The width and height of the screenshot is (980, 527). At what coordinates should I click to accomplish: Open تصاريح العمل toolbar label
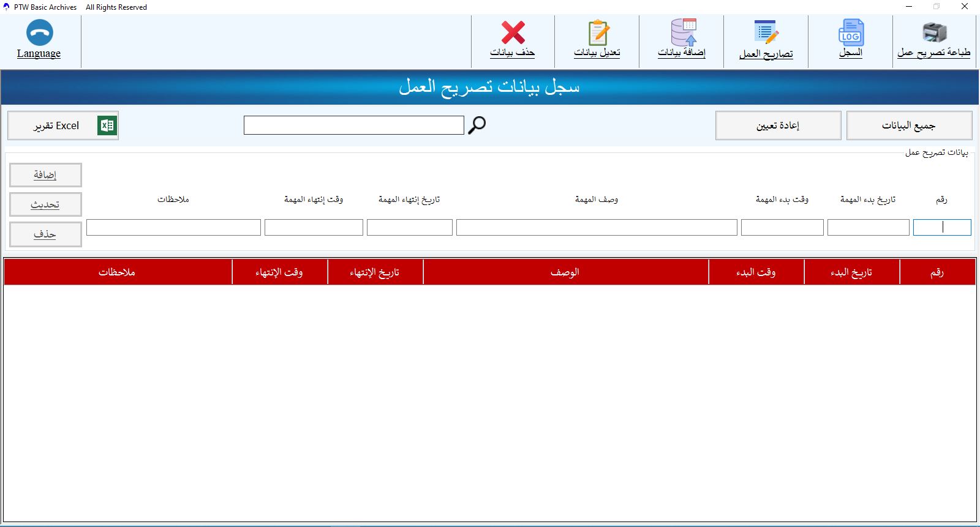(x=766, y=54)
